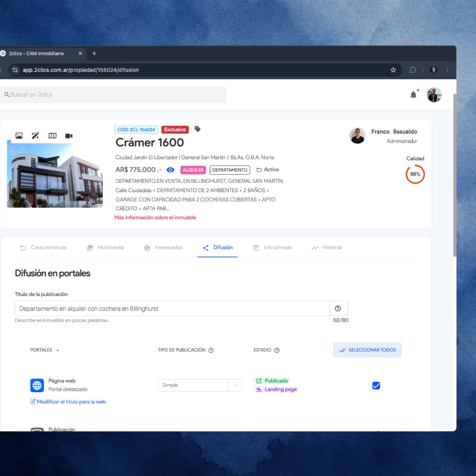476x476 pixels.
Task: Click the 52/80 character counter
Action: 341,320
